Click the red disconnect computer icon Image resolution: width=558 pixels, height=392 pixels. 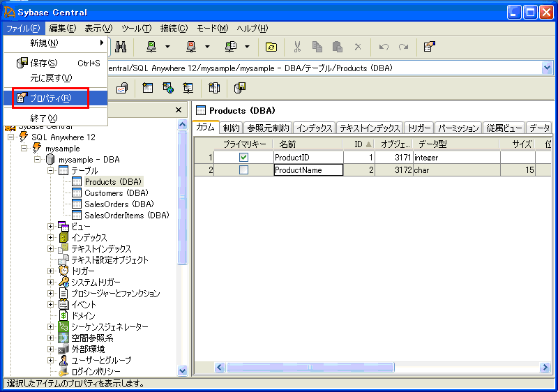tap(191, 47)
